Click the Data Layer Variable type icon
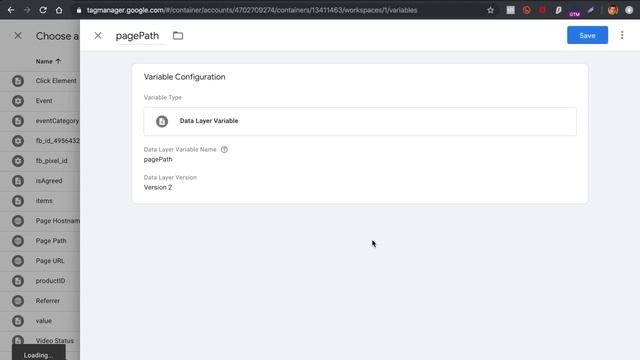 point(162,121)
